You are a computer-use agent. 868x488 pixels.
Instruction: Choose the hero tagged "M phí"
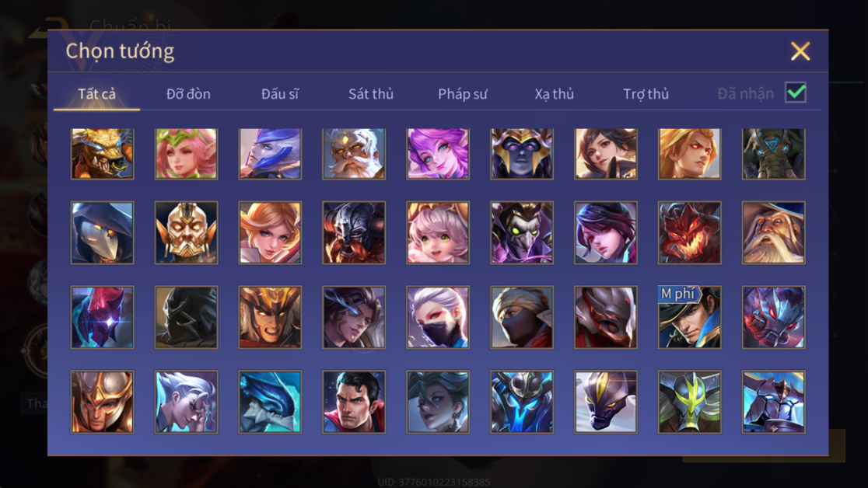(x=689, y=317)
